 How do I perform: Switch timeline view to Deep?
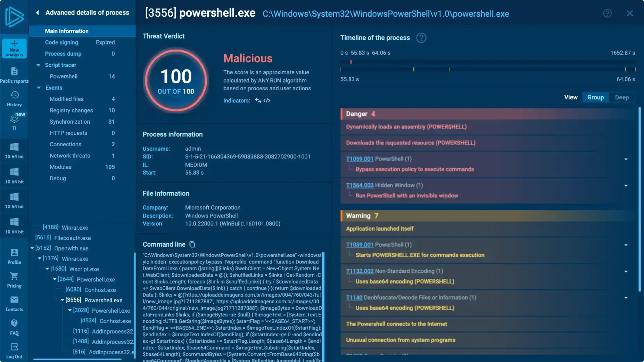[622, 98]
